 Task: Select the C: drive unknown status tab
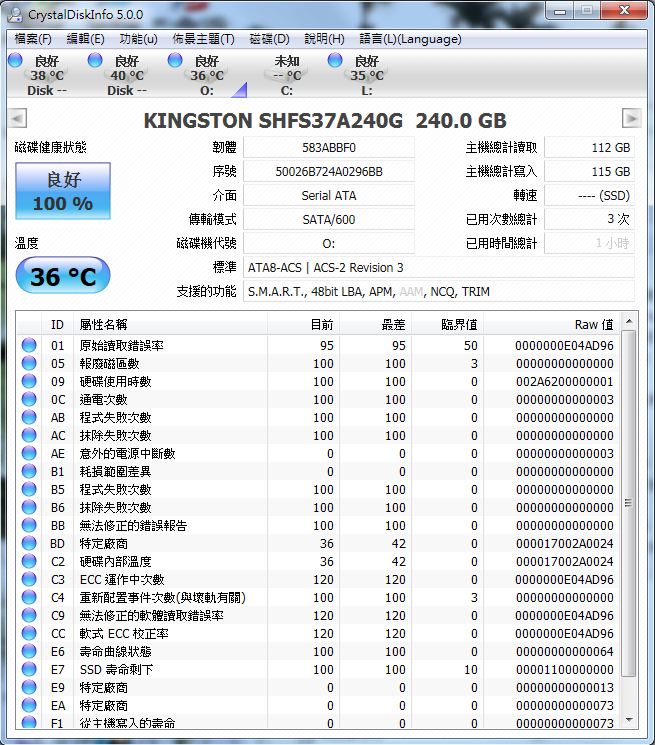click(x=287, y=75)
